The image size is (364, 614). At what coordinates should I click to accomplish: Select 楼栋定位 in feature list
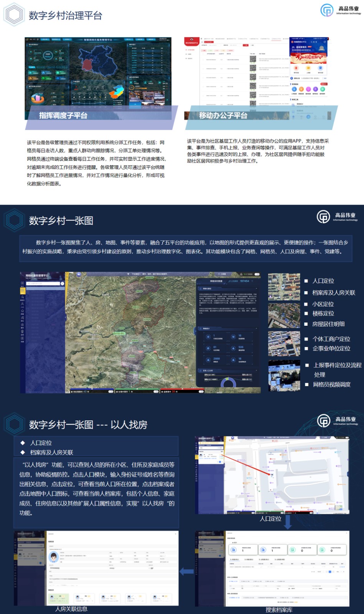(323, 313)
